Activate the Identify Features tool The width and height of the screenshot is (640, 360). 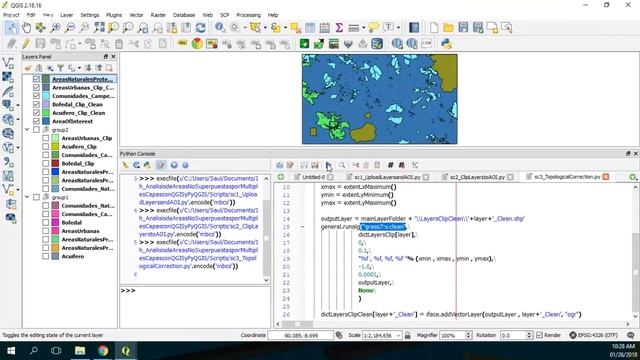point(220,28)
